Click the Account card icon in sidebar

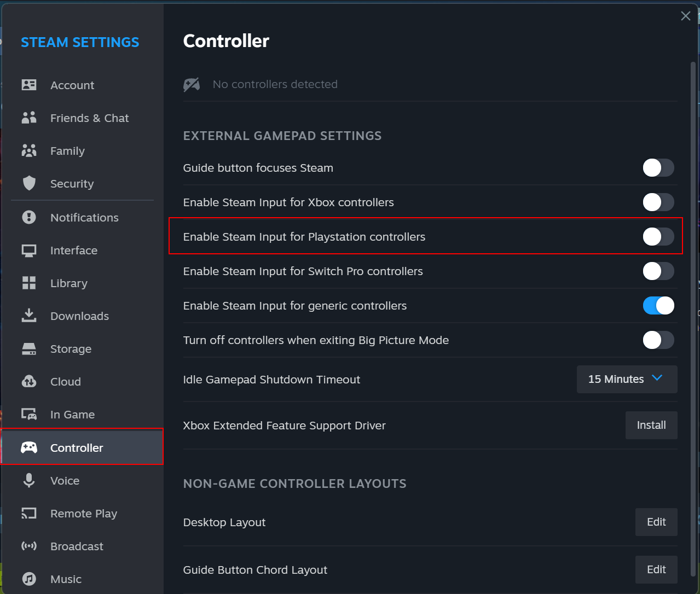click(29, 85)
